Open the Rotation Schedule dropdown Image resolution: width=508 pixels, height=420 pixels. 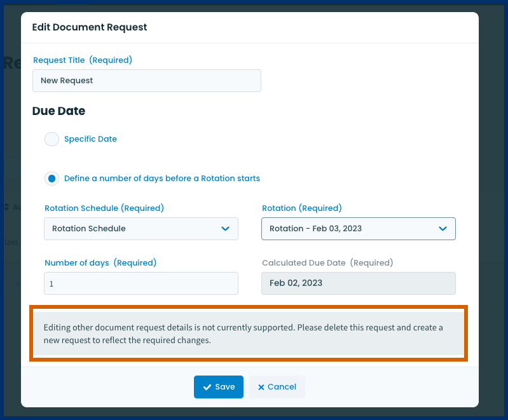point(141,229)
